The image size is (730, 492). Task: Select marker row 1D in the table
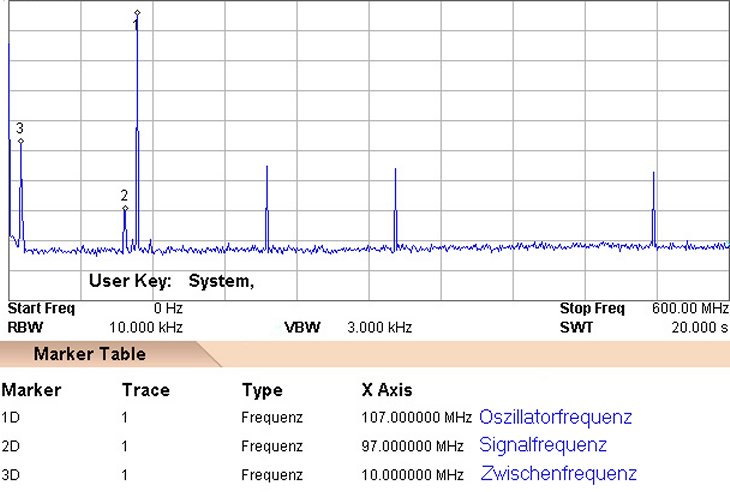click(12, 417)
